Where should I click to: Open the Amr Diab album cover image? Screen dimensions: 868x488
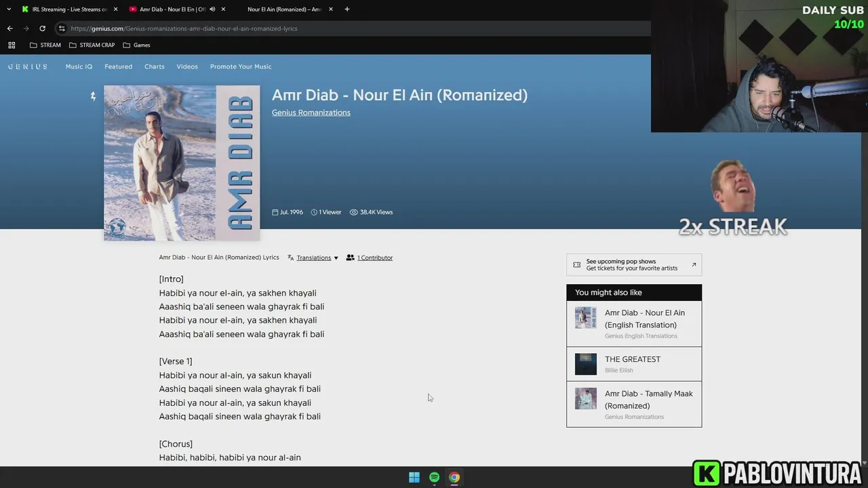click(182, 163)
